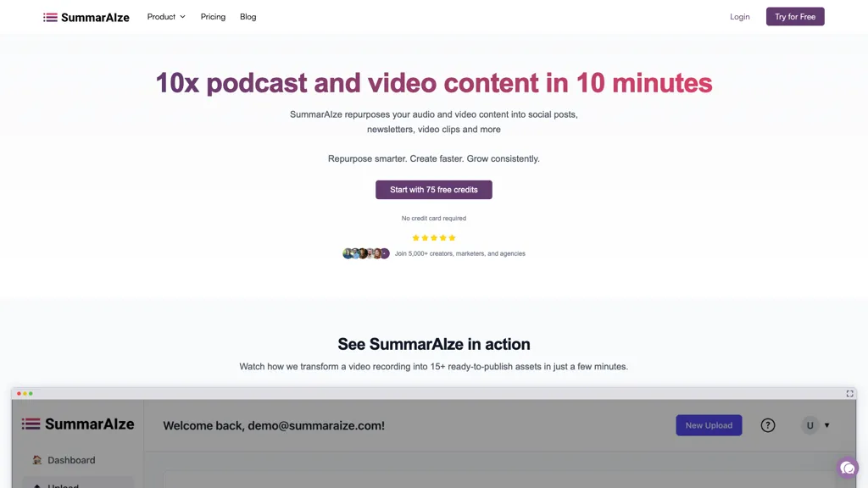Open the chat widget bubble
This screenshot has width=868, height=488.
pos(847,467)
